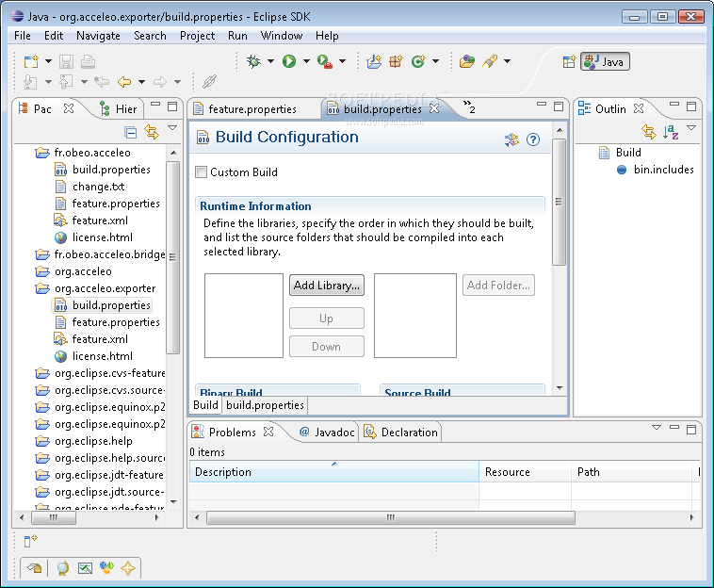714x588 pixels.
Task: Switch to the feature.properties editor tab
Action: pos(252,109)
